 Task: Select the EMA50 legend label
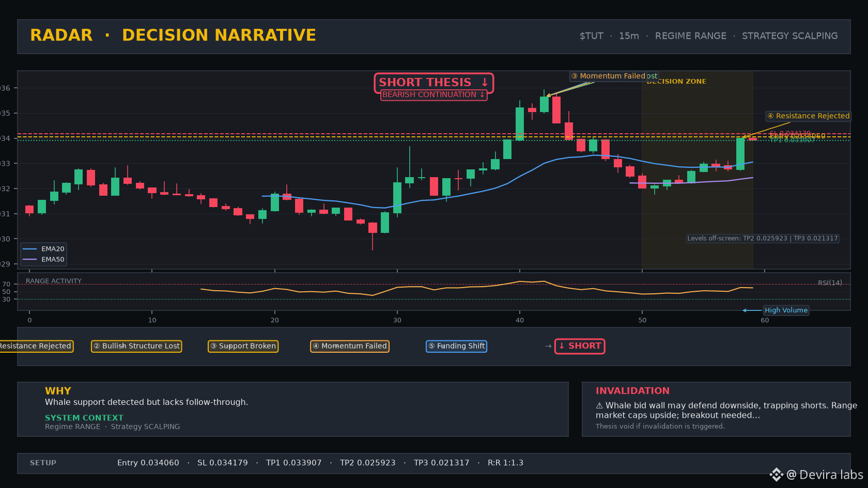[x=53, y=260]
